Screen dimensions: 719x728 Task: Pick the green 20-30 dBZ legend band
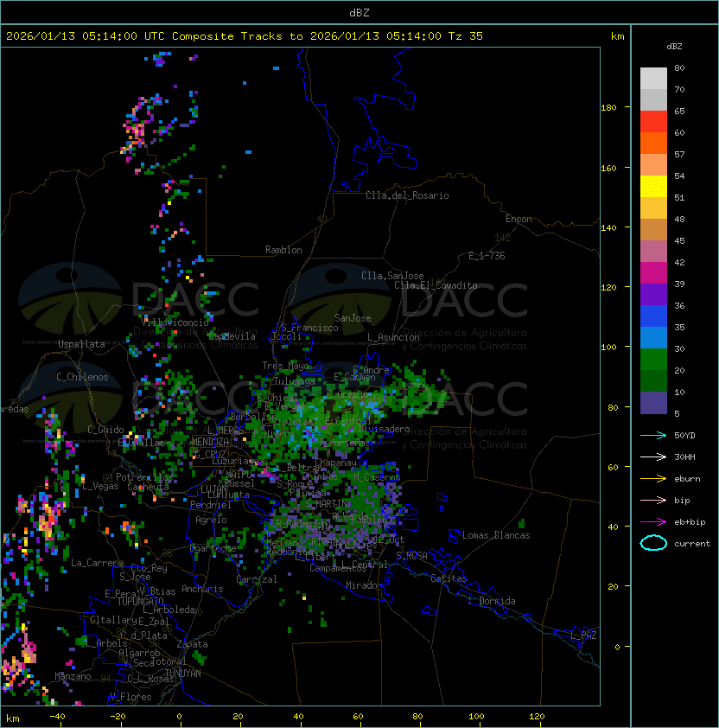click(653, 360)
